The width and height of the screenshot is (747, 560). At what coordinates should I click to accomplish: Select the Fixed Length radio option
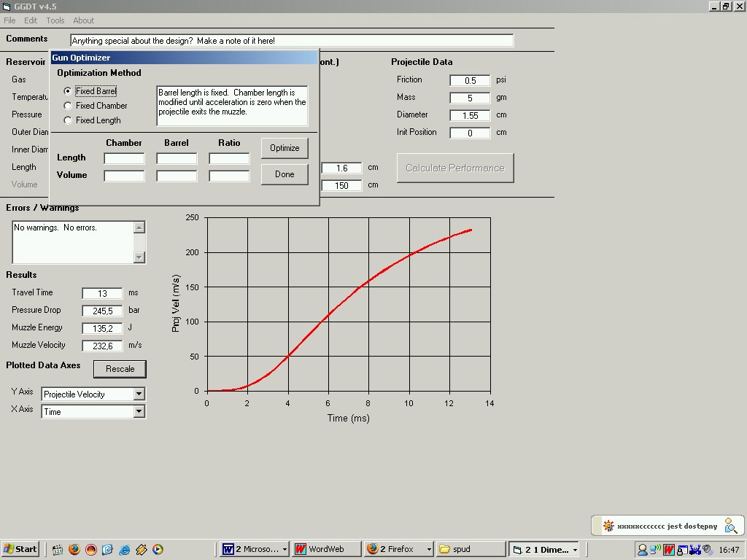(68, 120)
